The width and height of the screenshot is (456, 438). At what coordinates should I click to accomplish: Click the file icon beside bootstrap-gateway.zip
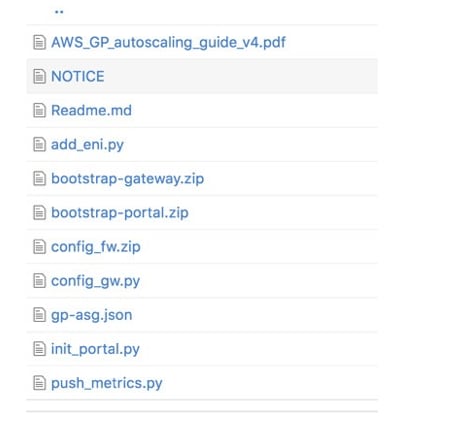coord(39,179)
